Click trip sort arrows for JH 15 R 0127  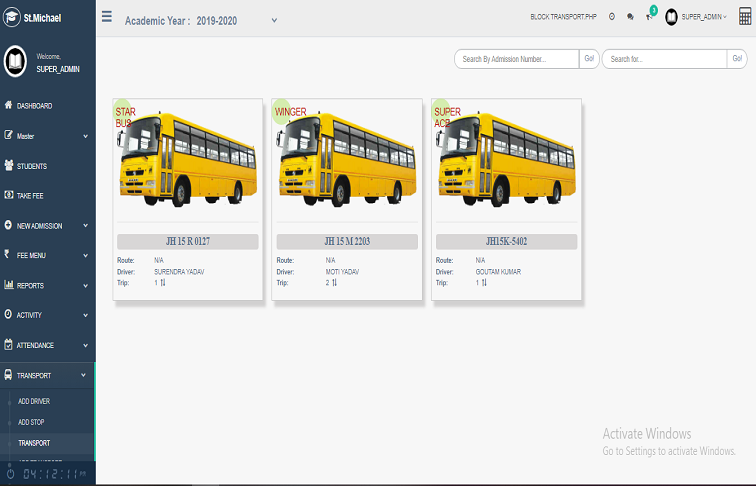(163, 283)
